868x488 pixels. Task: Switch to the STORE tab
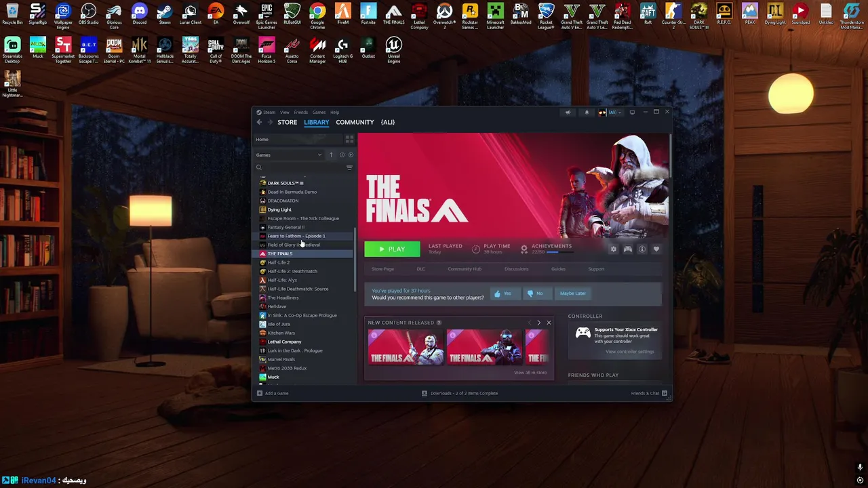click(x=287, y=122)
